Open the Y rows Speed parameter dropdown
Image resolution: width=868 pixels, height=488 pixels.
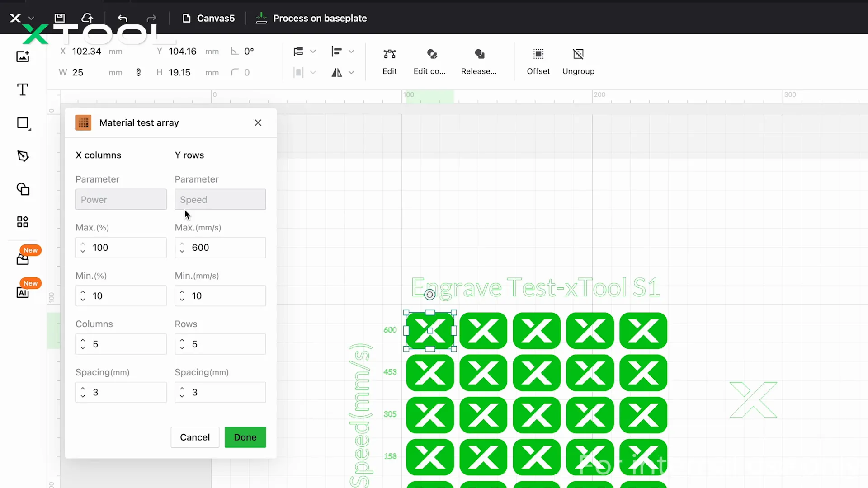pyautogui.click(x=220, y=199)
